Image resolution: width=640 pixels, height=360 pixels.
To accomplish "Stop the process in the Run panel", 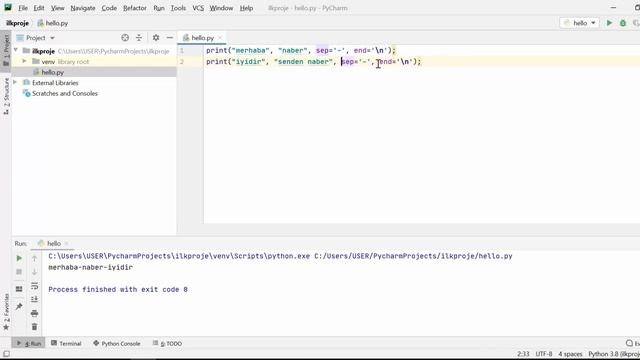I will 19,272.
